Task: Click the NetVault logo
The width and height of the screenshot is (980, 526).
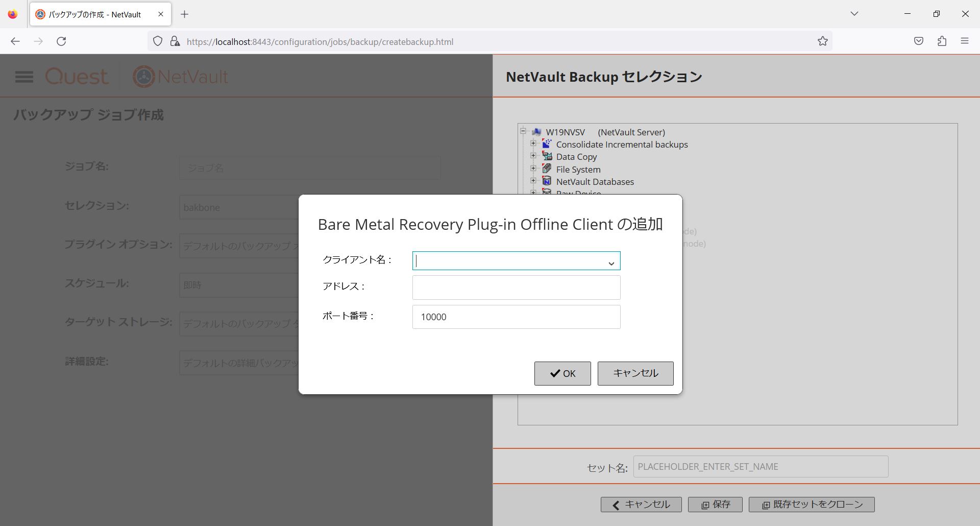Action: 180,77
